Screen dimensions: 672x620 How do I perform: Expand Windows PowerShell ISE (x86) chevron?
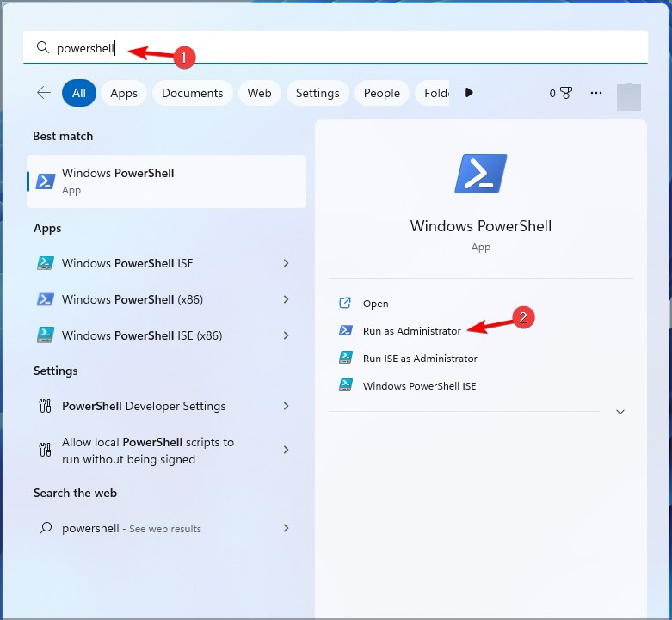point(286,335)
